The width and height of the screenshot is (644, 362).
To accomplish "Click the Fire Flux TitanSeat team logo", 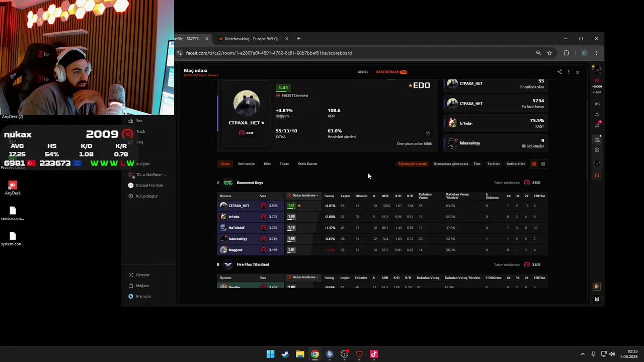I will point(228,264).
